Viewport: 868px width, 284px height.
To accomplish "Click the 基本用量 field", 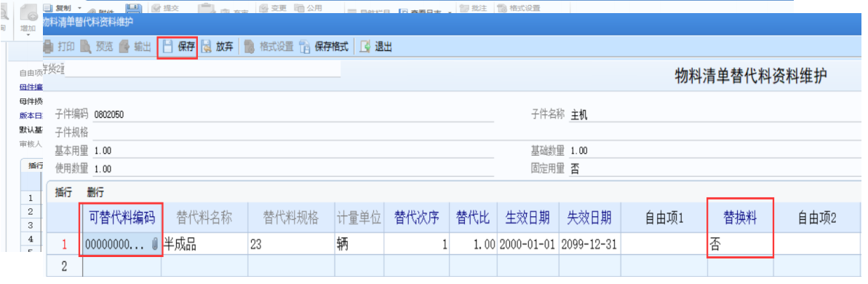I will coord(293,151).
